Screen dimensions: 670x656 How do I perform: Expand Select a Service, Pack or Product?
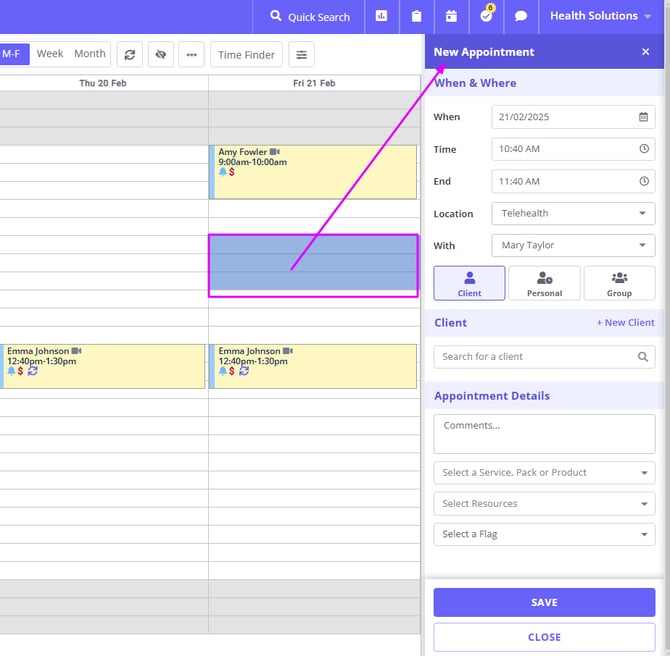544,472
